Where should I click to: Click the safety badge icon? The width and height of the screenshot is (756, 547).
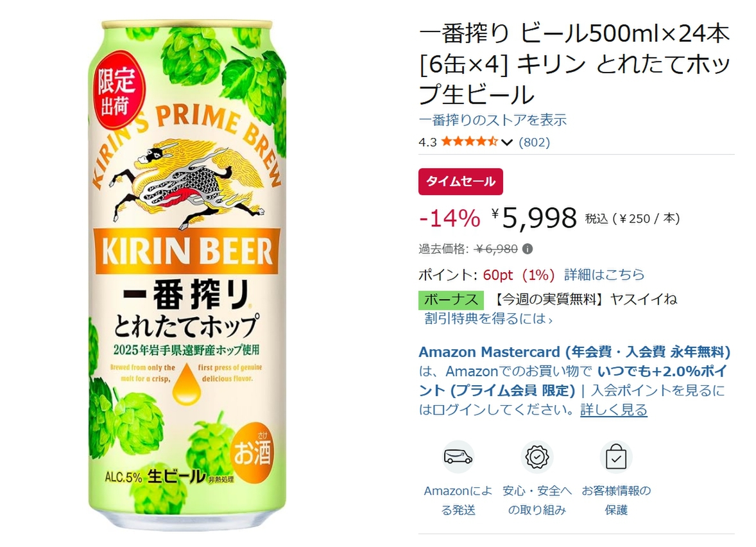pyautogui.click(x=537, y=456)
